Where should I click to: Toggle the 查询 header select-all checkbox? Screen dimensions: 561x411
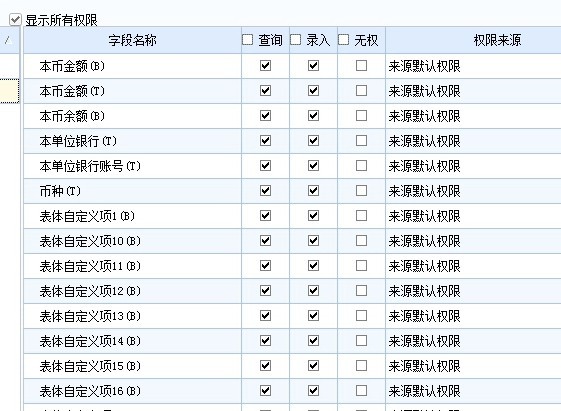(248, 40)
